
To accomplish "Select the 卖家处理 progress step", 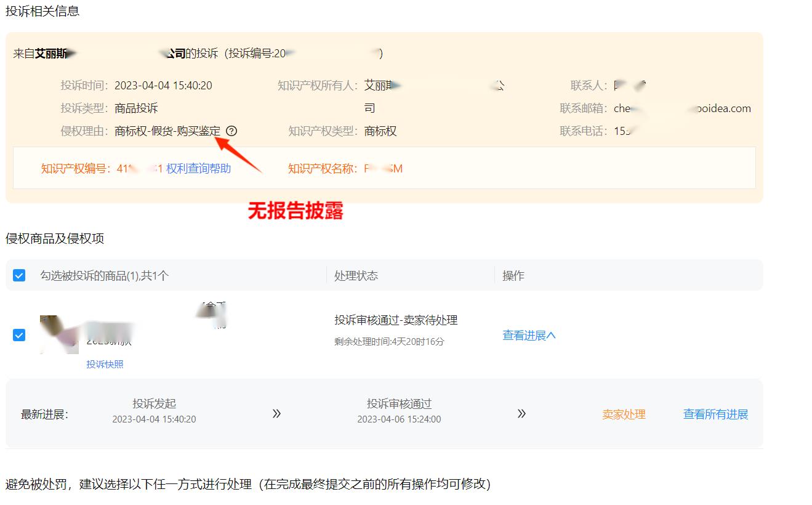I will click(x=623, y=414).
